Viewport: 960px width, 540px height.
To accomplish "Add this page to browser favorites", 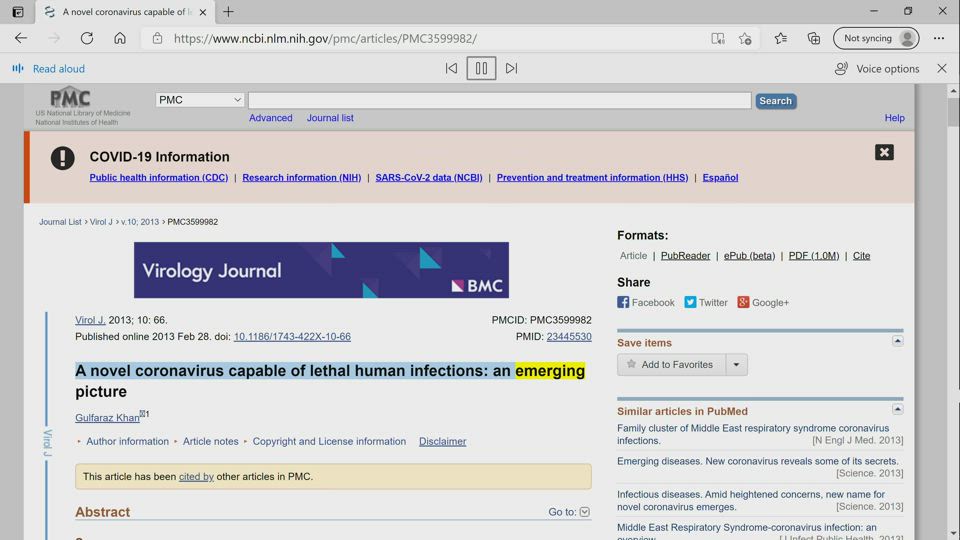I will pos(745,38).
